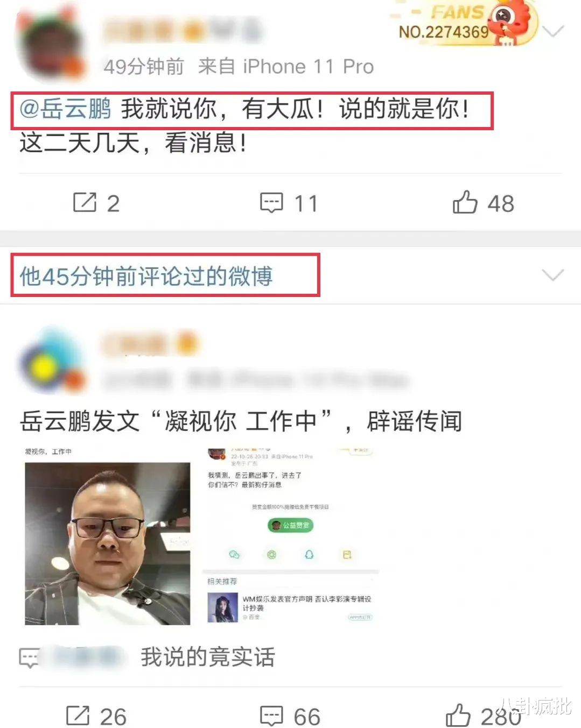Tap the FANS NO.2274369 badge
Viewport: 581px width, 728px height.
466,23
